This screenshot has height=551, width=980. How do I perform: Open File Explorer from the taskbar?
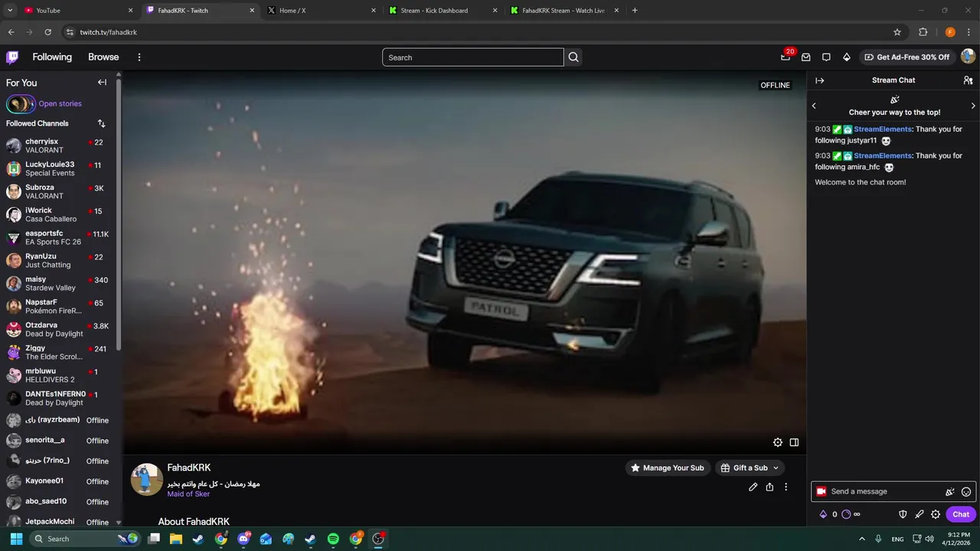[175, 539]
